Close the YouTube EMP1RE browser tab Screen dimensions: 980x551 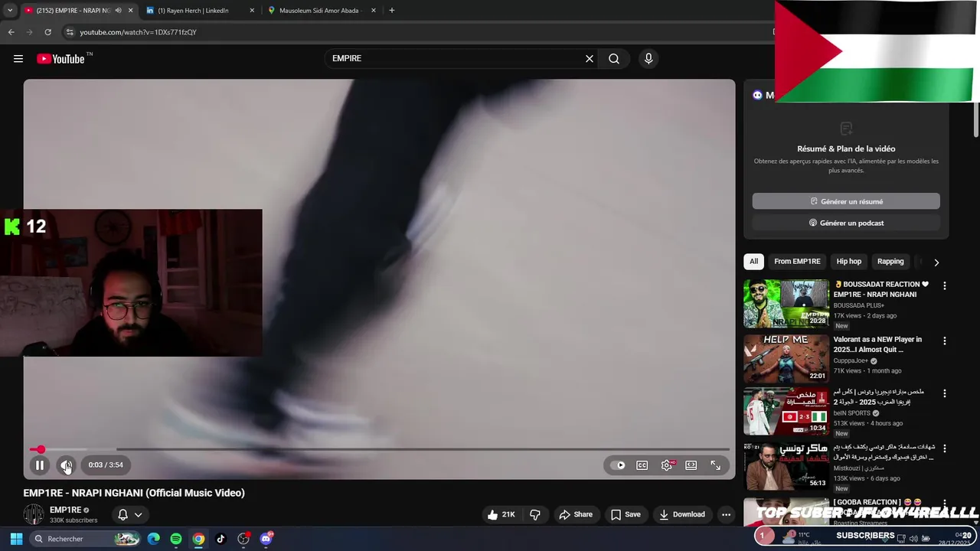(131, 11)
